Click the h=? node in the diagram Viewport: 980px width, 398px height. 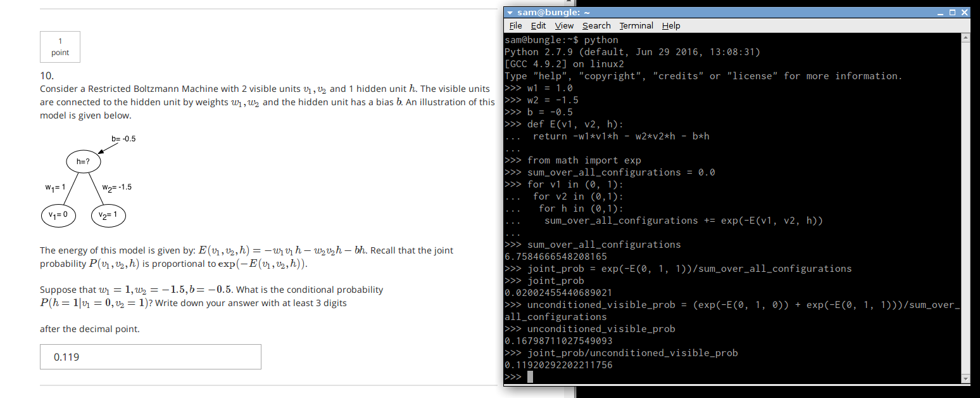[83, 162]
